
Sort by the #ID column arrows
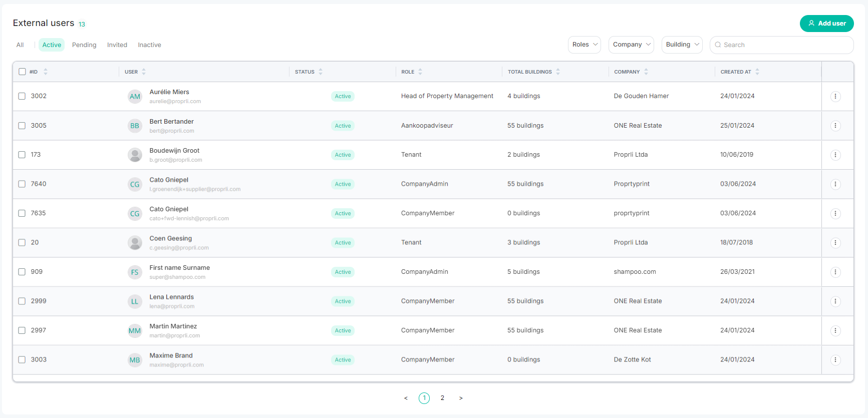pyautogui.click(x=46, y=72)
